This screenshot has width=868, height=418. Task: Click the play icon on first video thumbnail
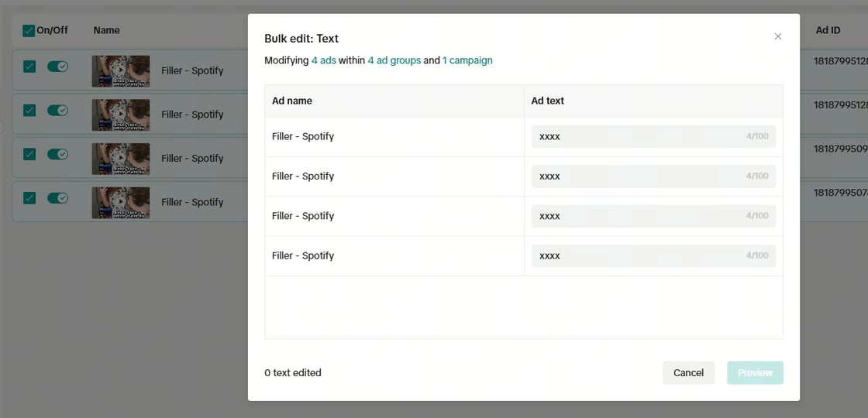point(121,70)
